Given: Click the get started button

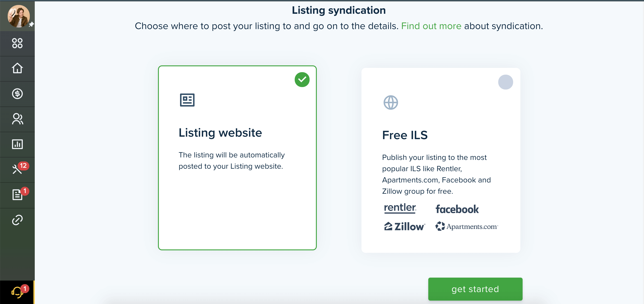Looking at the screenshot, I should [x=475, y=289].
